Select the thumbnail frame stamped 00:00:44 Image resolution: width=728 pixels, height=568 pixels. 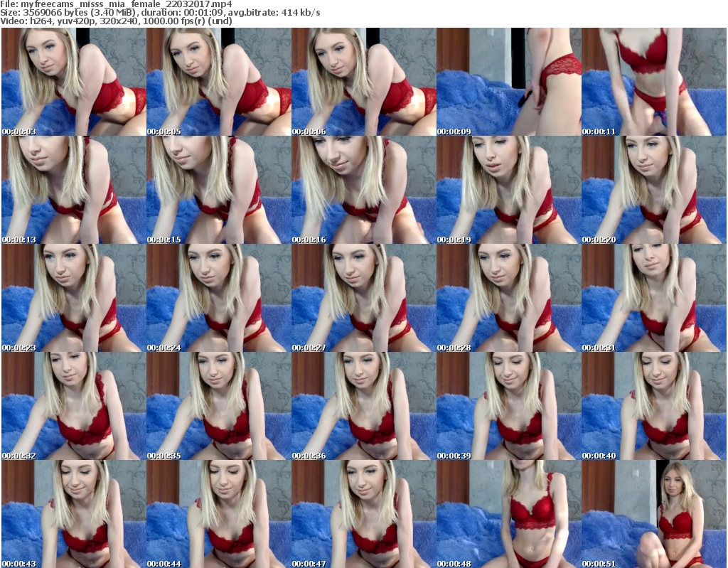coord(219,514)
